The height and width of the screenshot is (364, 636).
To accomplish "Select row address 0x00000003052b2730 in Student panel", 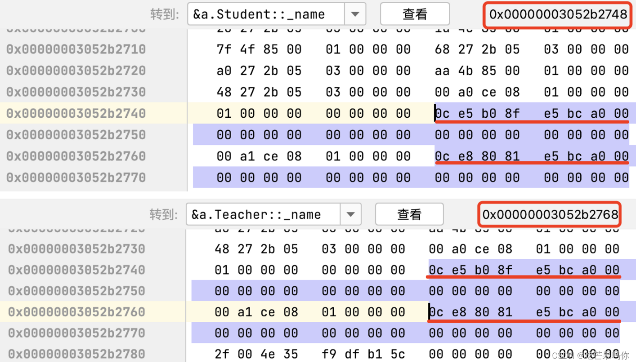I will tap(76, 92).
